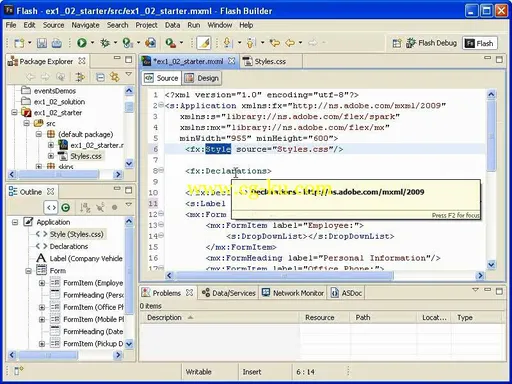Image resolution: width=512 pixels, height=384 pixels.
Task: Close the ex1_02_starter.mxml editor tab
Action: tap(232, 61)
